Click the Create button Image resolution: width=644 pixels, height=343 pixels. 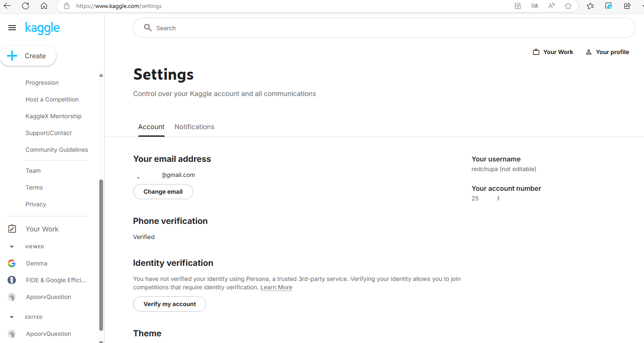click(x=28, y=56)
